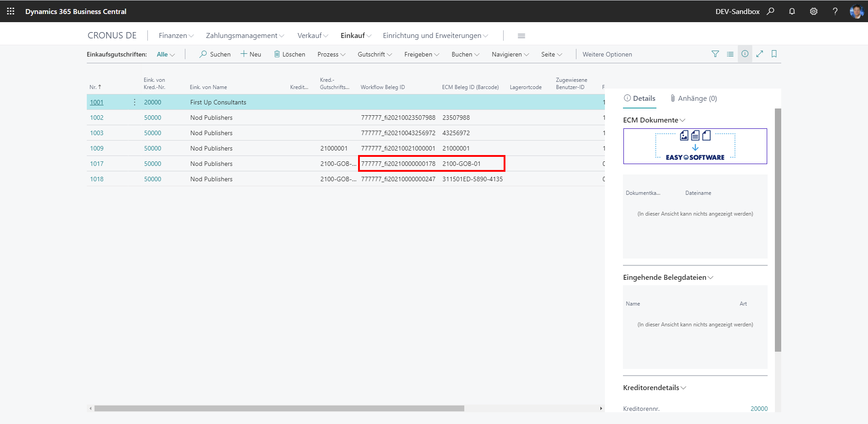This screenshot has height=424, width=868.
Task: Open the app launcher waffle icon
Action: (11, 11)
